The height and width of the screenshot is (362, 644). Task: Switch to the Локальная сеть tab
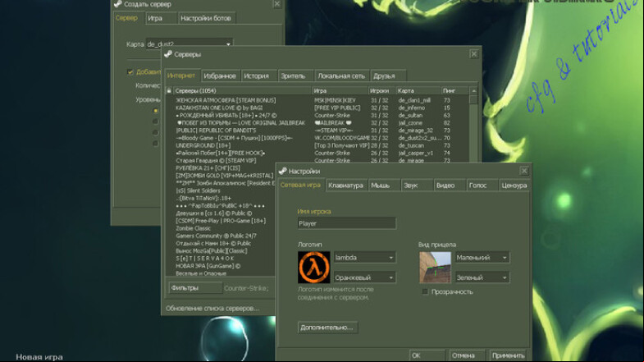tap(342, 76)
